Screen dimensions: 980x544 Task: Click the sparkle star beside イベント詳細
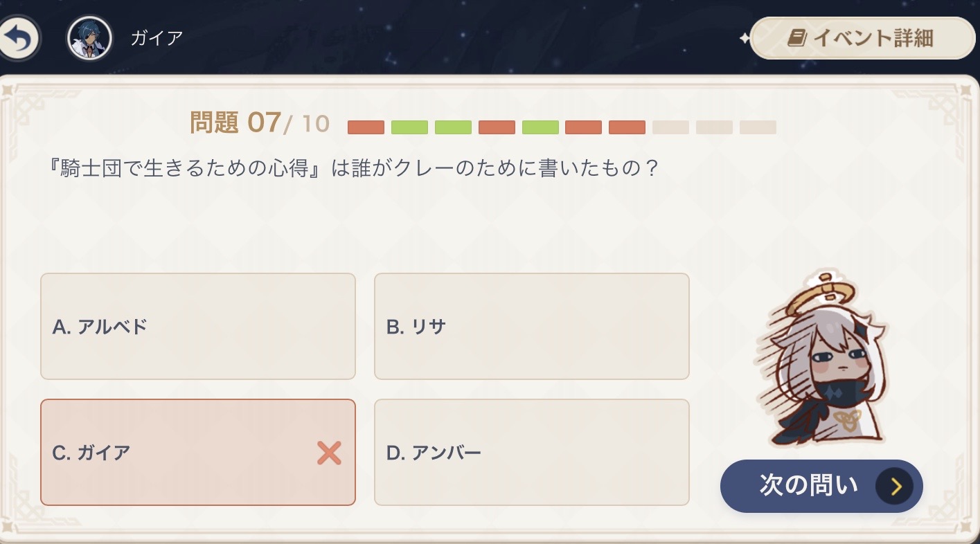(x=745, y=39)
